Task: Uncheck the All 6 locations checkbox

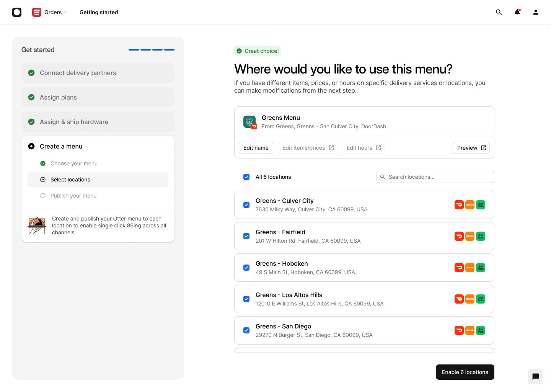Action: pyautogui.click(x=246, y=176)
